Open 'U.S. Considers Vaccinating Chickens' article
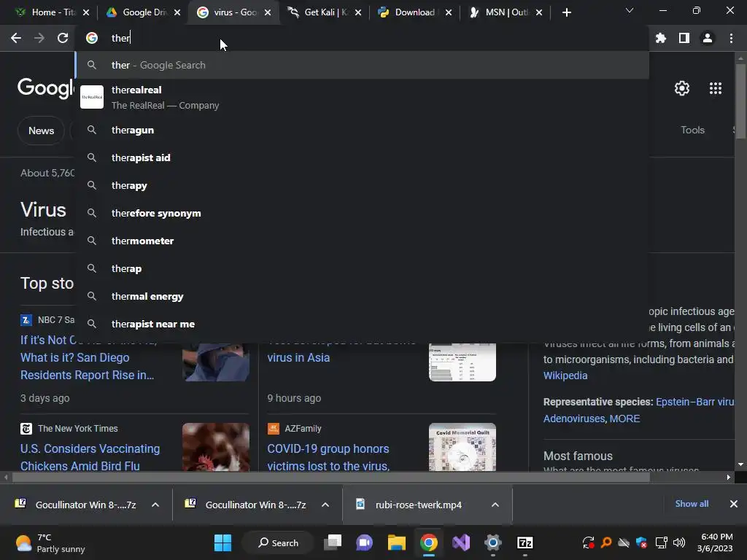Viewport: 747px width, 560px height. (90, 457)
